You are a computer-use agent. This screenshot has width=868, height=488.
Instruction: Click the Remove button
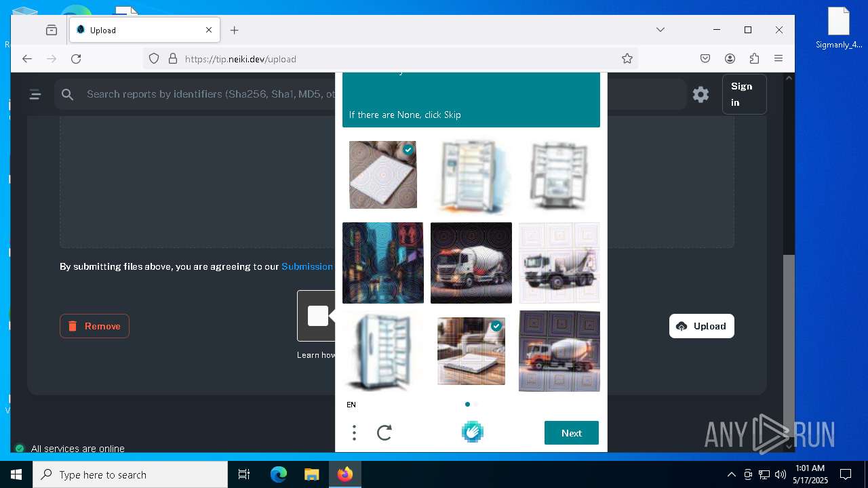pyautogui.click(x=94, y=326)
